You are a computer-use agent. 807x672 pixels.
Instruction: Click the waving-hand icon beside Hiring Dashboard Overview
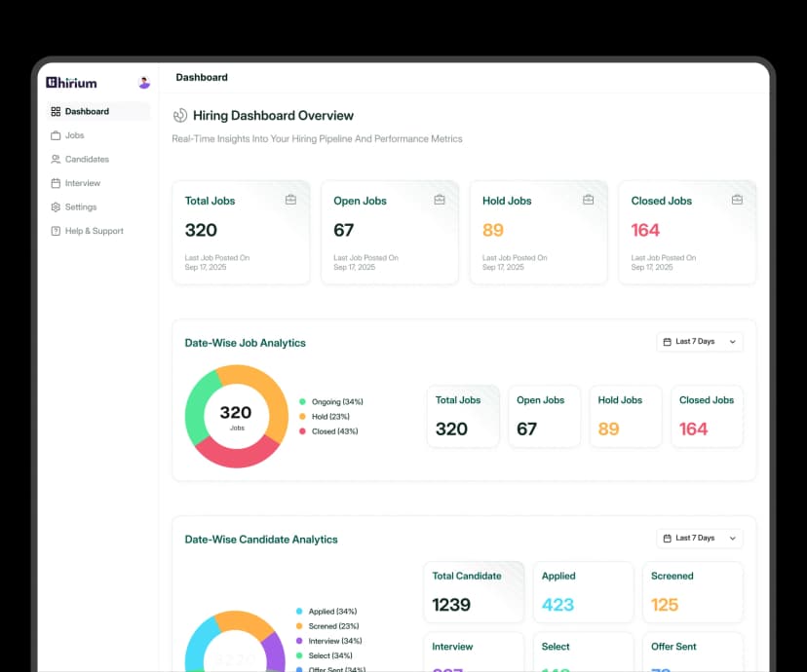[178, 115]
